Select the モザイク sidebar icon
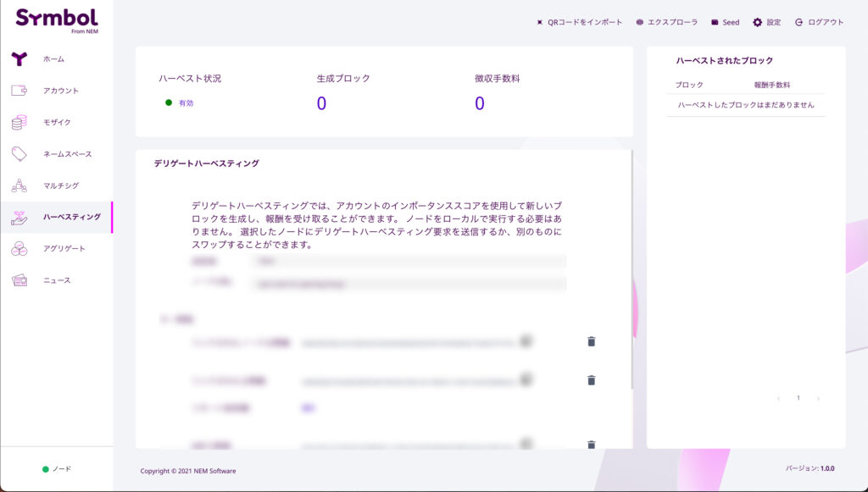868x492 pixels. pos(19,124)
